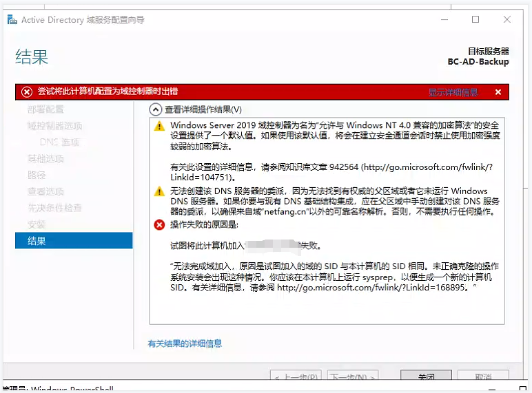This screenshot has height=393, width=532.
Task: Click the 上一步(P) button
Action: click(295, 376)
